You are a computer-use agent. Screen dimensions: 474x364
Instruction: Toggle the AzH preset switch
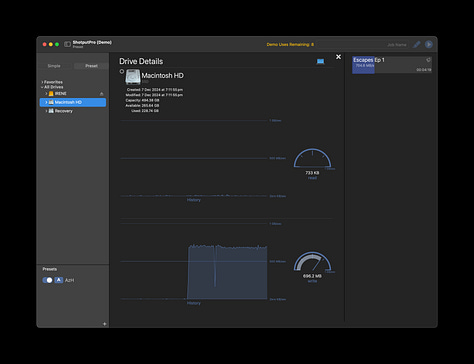coord(48,280)
